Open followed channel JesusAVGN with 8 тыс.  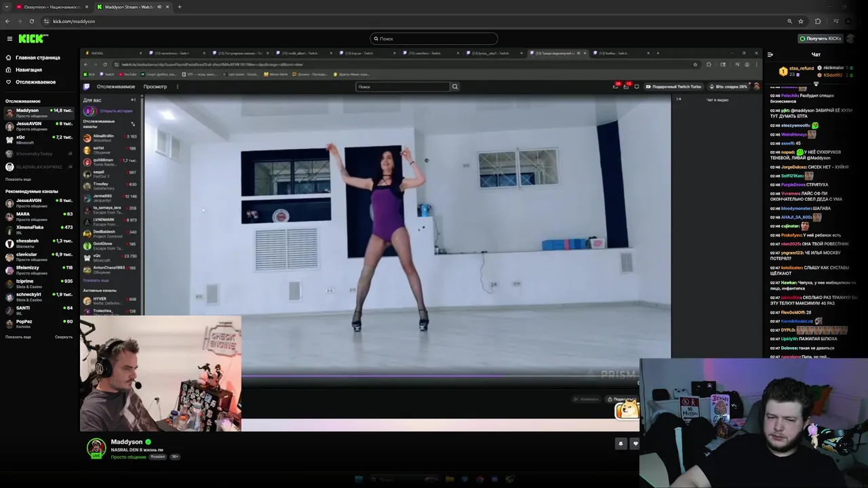pos(40,126)
